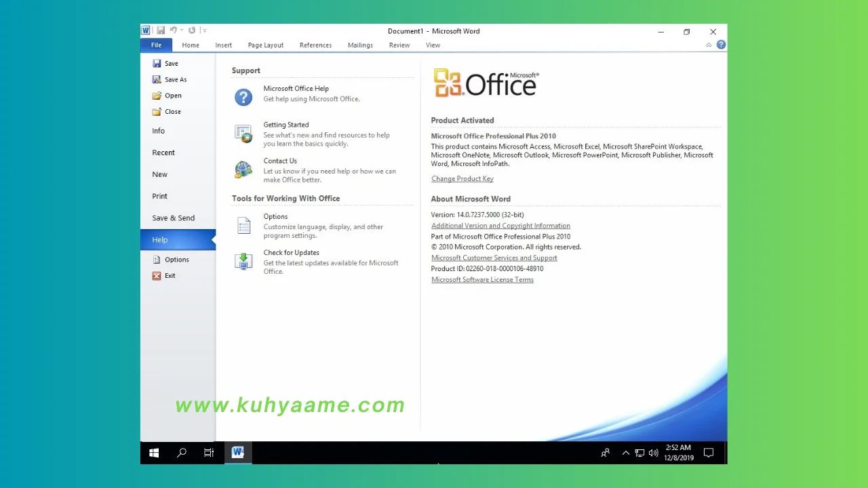The width and height of the screenshot is (868, 488).
Task: Click the Change Product Key link
Action: [462, 179]
